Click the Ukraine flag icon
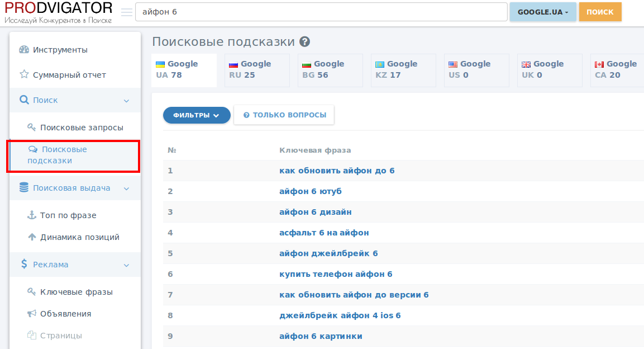The width and height of the screenshot is (644, 349). point(160,64)
